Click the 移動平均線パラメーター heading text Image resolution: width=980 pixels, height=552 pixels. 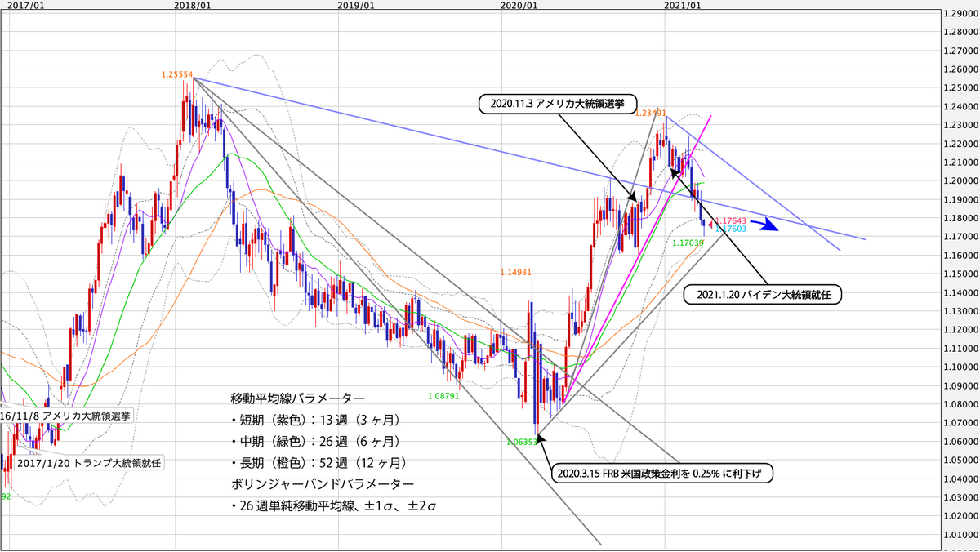[x=298, y=398]
